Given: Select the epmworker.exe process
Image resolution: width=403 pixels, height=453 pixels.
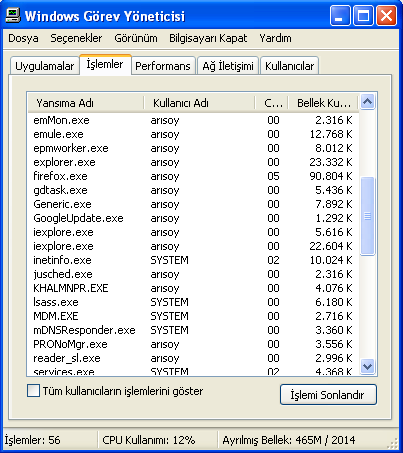Looking at the screenshot, I should pos(193,148).
